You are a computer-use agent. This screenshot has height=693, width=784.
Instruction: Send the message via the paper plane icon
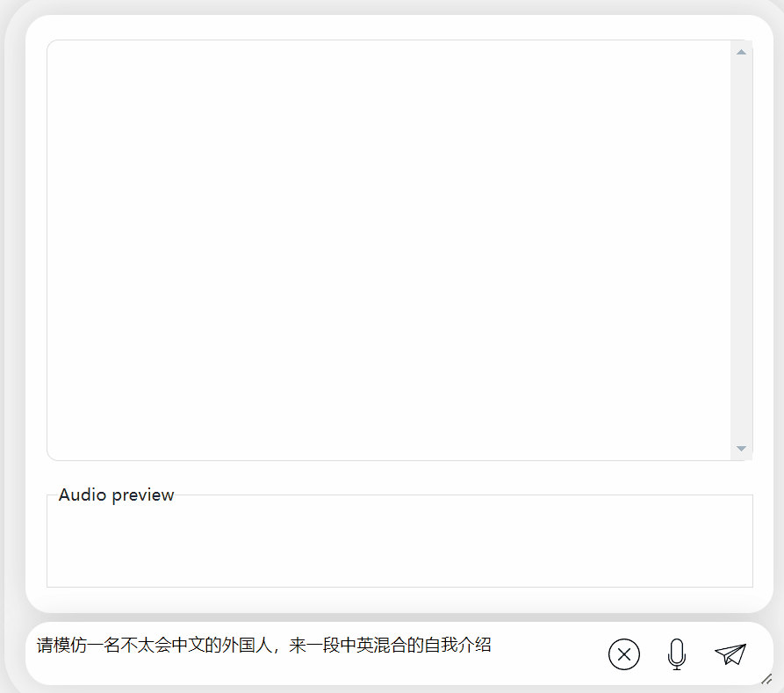730,653
